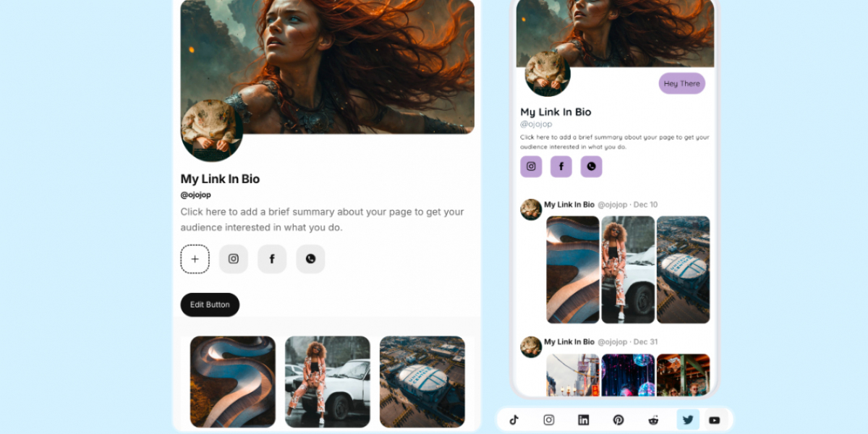Open the woman on white car thumbnail in the editor
Viewport: 868px width, 434px height.
tap(327, 381)
